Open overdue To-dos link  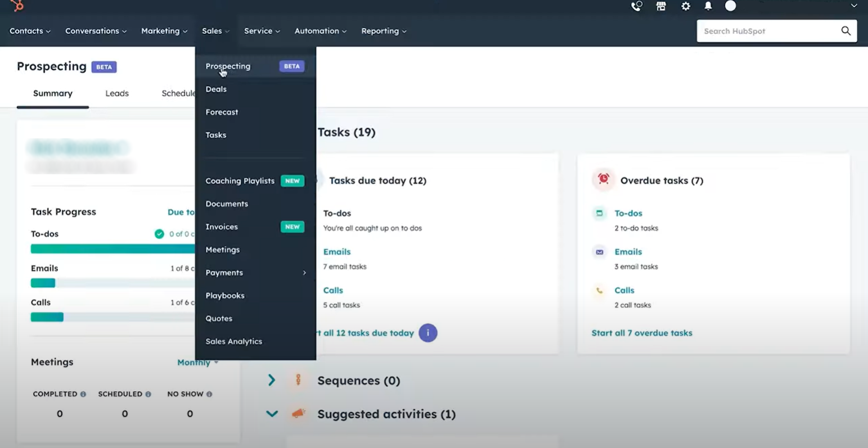628,213
